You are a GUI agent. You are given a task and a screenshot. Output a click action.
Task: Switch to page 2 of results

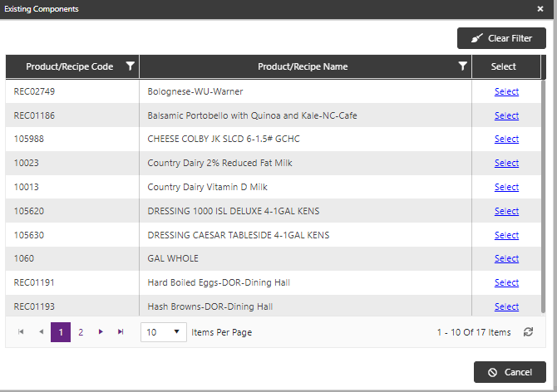coord(81,332)
